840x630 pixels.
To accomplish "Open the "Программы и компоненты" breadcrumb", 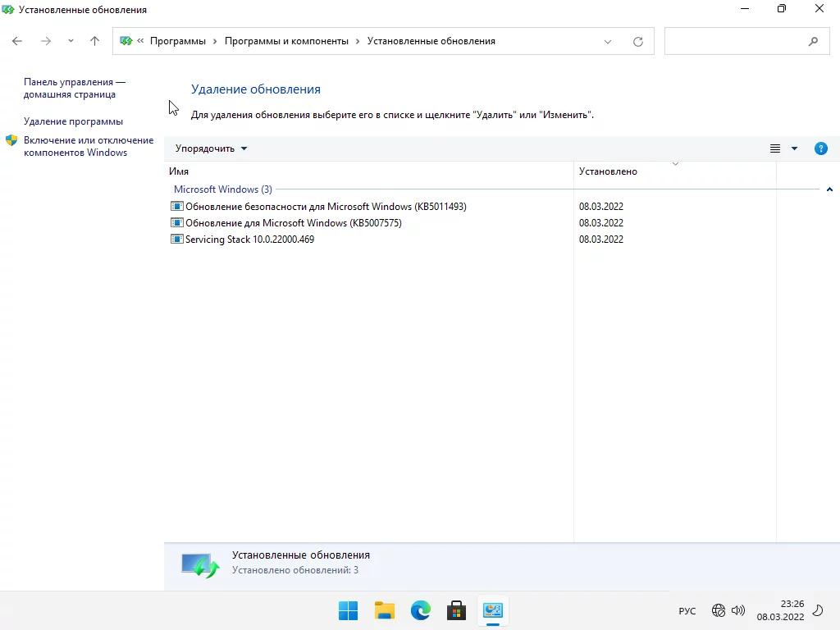I will [286, 41].
